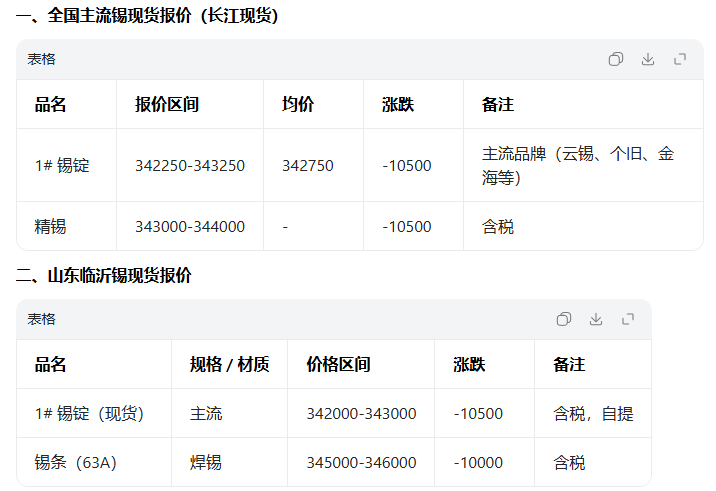Click the 表格 label of first table

[42, 59]
